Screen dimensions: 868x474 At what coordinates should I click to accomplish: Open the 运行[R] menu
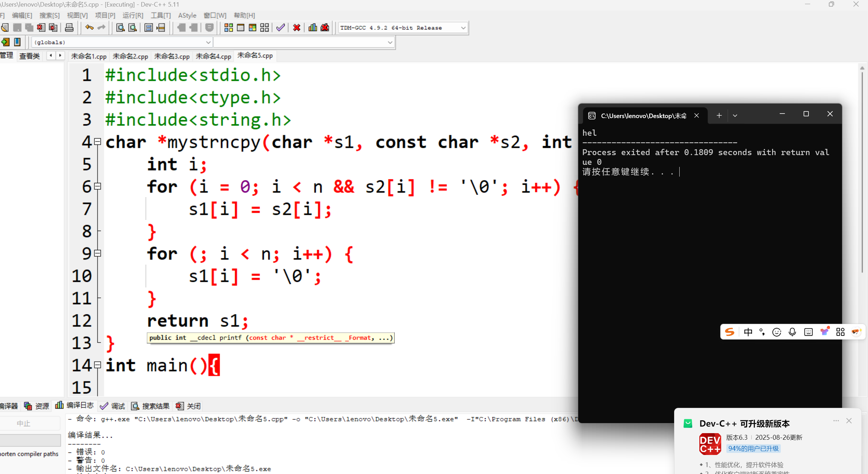click(x=133, y=15)
